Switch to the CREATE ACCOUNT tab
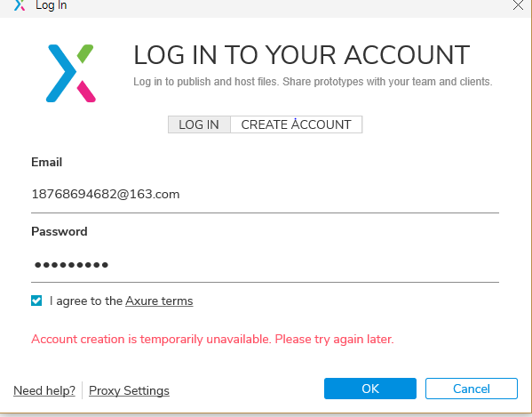Viewport: 532px width, 417px height. (x=296, y=124)
